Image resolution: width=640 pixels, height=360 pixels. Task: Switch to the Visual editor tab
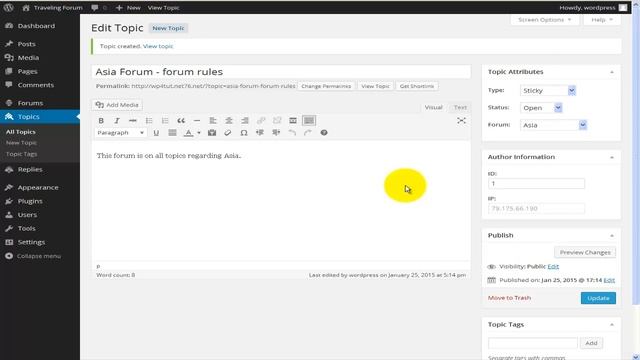click(x=433, y=107)
